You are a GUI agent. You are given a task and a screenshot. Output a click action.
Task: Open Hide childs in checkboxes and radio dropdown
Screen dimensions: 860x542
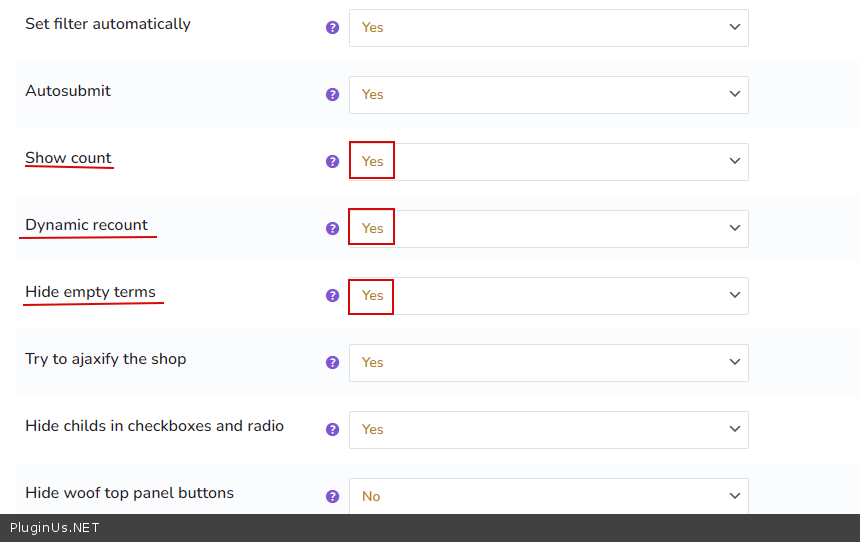pyautogui.click(x=548, y=430)
